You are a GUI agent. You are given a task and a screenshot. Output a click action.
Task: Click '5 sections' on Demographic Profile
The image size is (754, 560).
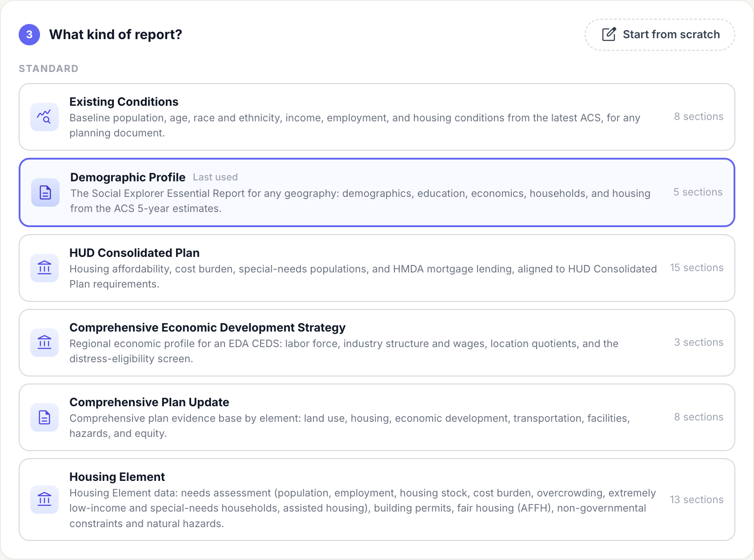[x=698, y=192]
